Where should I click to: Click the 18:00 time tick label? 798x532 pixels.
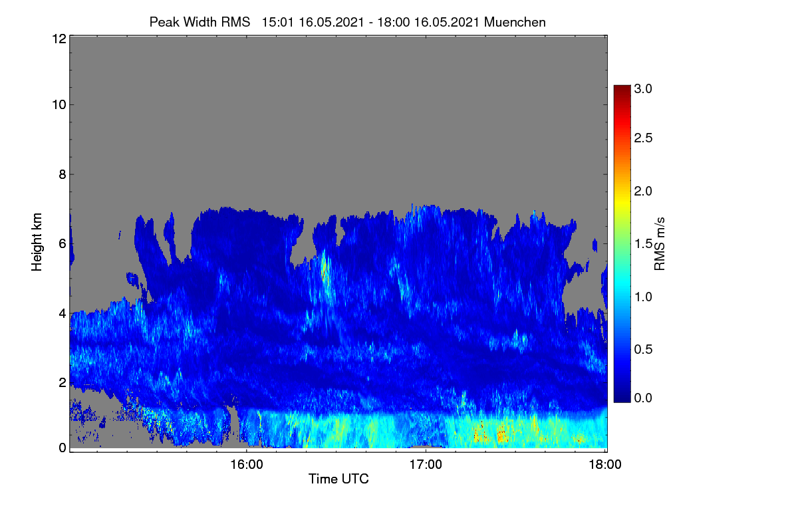(x=604, y=465)
